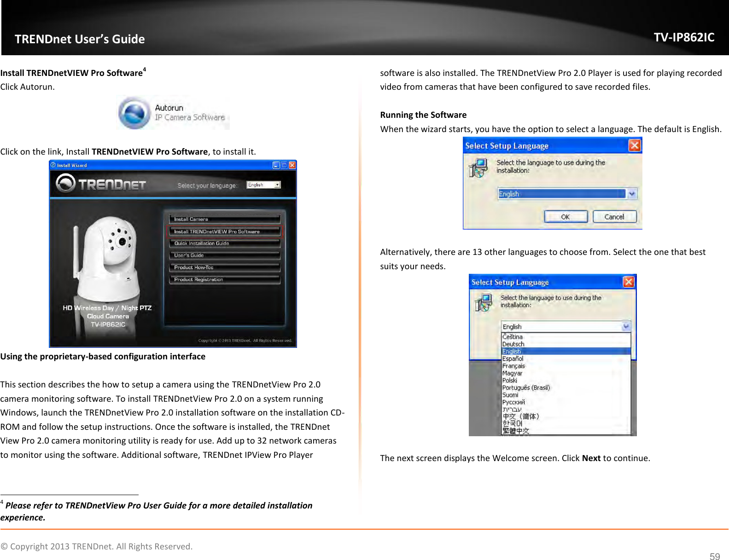Screen dimensions: 729x560
Task: Select highlighted English in the language list
Action: point(566,352)
